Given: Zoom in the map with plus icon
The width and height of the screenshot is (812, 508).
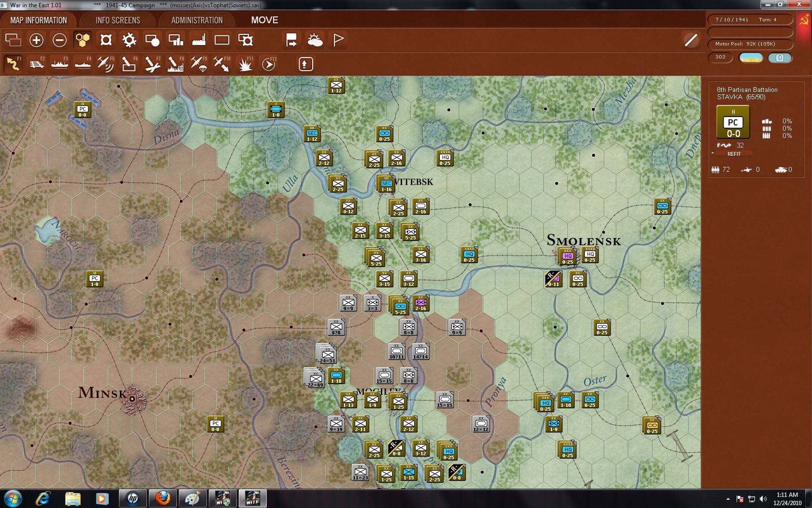Looking at the screenshot, I should 36,40.
